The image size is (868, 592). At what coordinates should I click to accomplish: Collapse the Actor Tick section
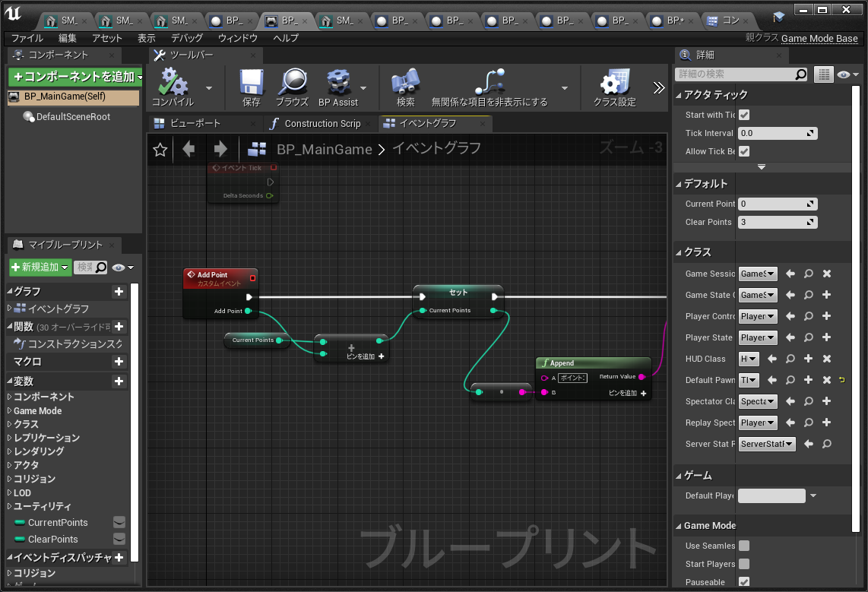pyautogui.click(x=679, y=95)
